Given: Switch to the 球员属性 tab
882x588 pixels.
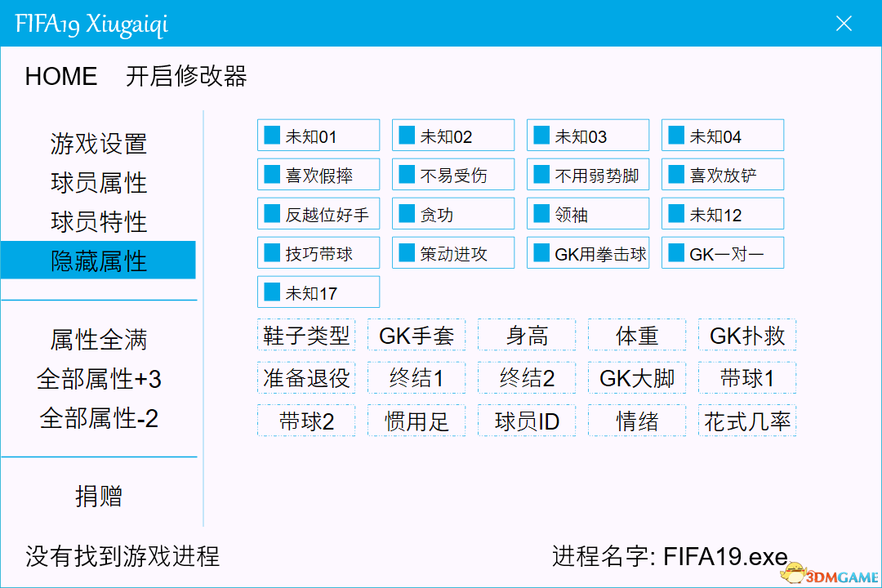Looking at the screenshot, I should pyautogui.click(x=99, y=183).
